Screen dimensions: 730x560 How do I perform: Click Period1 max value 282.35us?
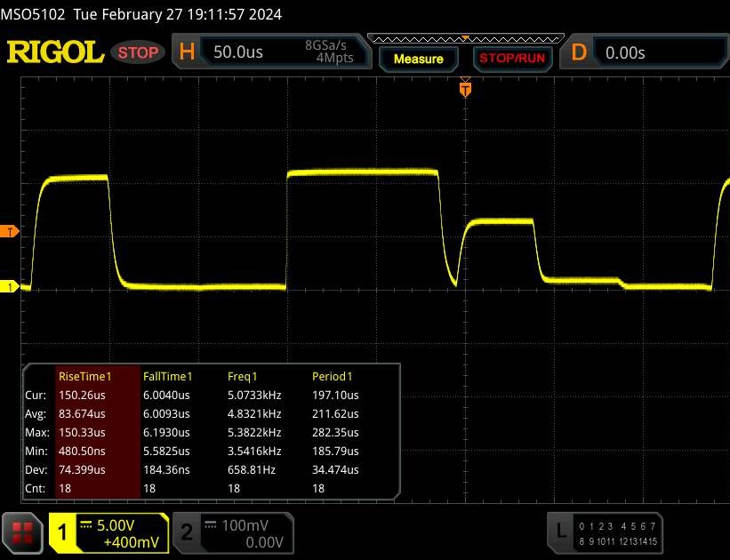coord(335,432)
